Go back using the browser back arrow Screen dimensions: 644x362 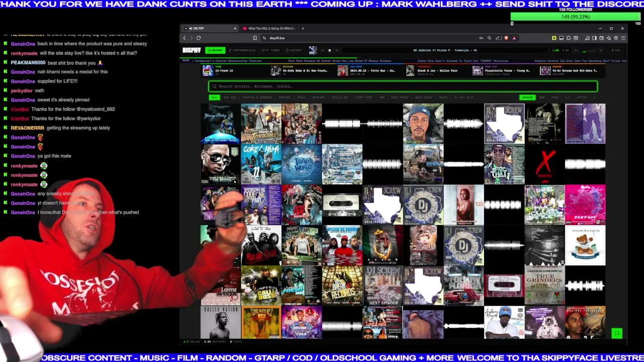pyautogui.click(x=185, y=38)
